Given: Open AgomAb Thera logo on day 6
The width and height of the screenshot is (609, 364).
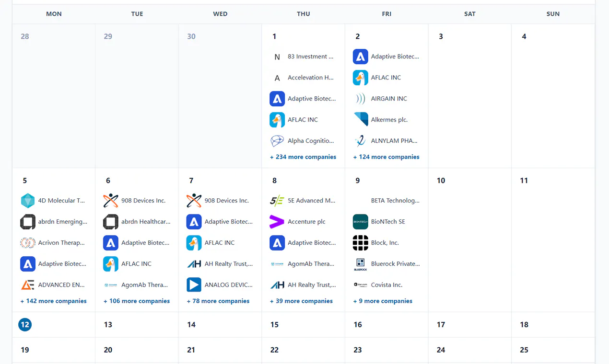Looking at the screenshot, I should click(111, 285).
